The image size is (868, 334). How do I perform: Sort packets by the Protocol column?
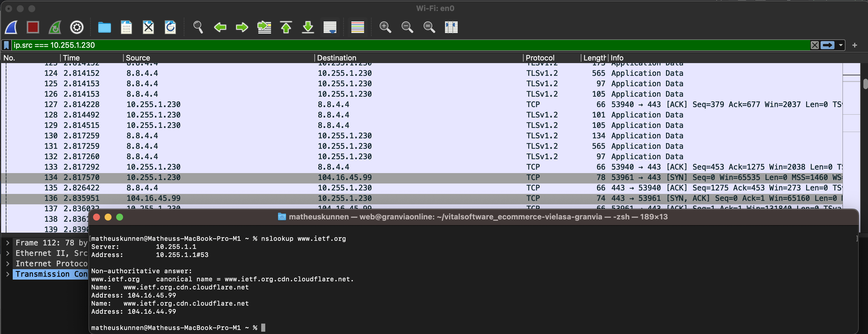click(x=540, y=58)
